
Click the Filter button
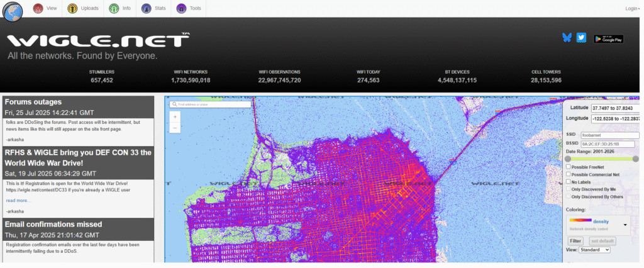(575, 241)
